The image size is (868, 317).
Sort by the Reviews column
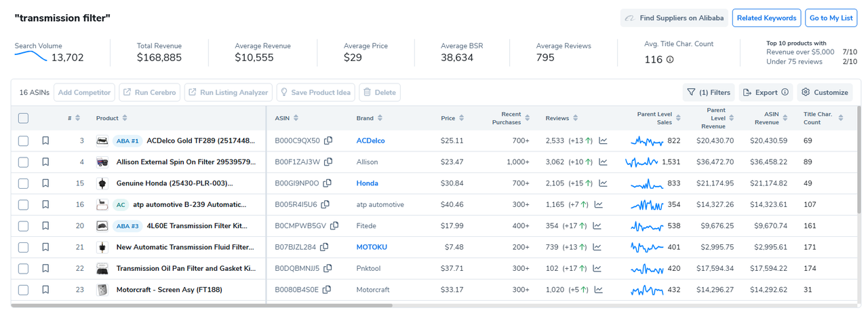576,118
